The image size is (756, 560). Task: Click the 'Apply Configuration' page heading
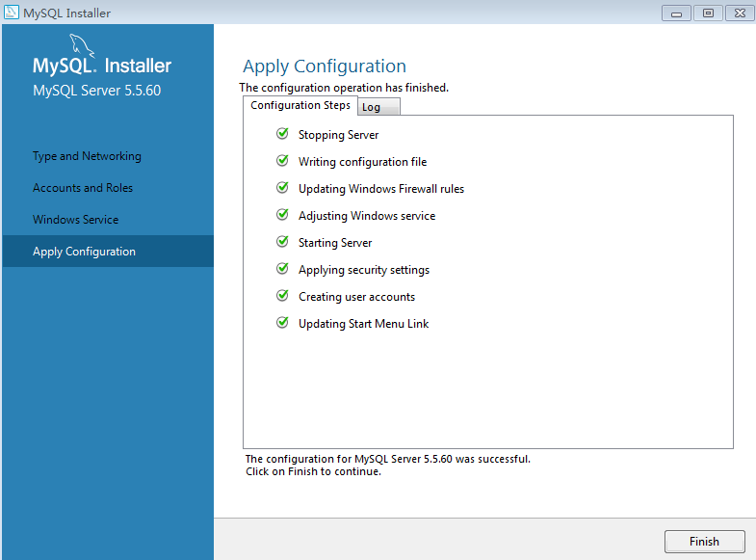(325, 67)
